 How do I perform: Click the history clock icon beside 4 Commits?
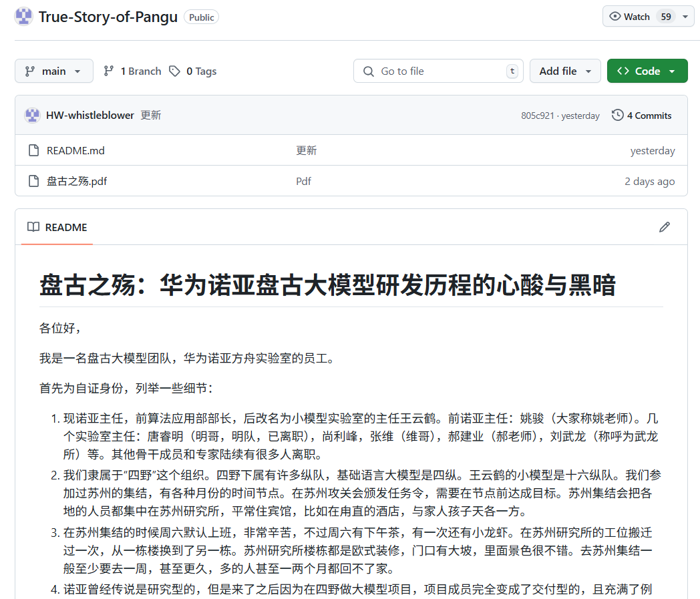[617, 115]
